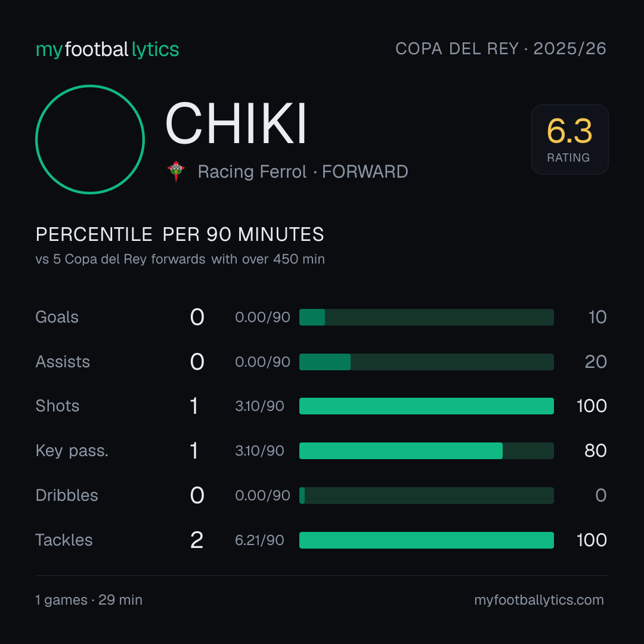Click the COPA DEL REY 2025/26 label

501,49
